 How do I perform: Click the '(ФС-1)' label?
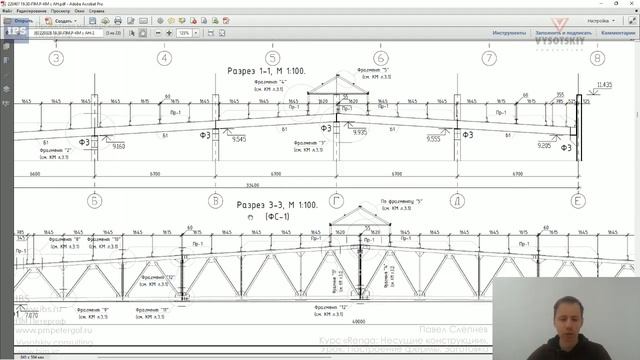pyautogui.click(x=277, y=217)
